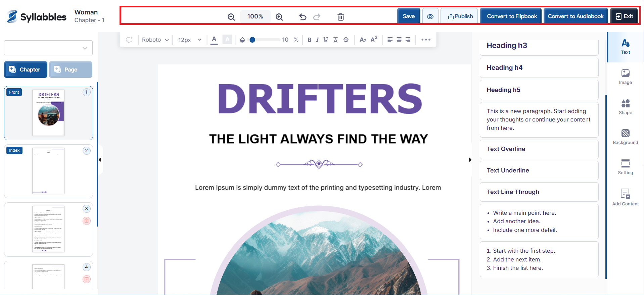This screenshot has width=644, height=295.
Task: Apply superscript formatting
Action: click(374, 39)
